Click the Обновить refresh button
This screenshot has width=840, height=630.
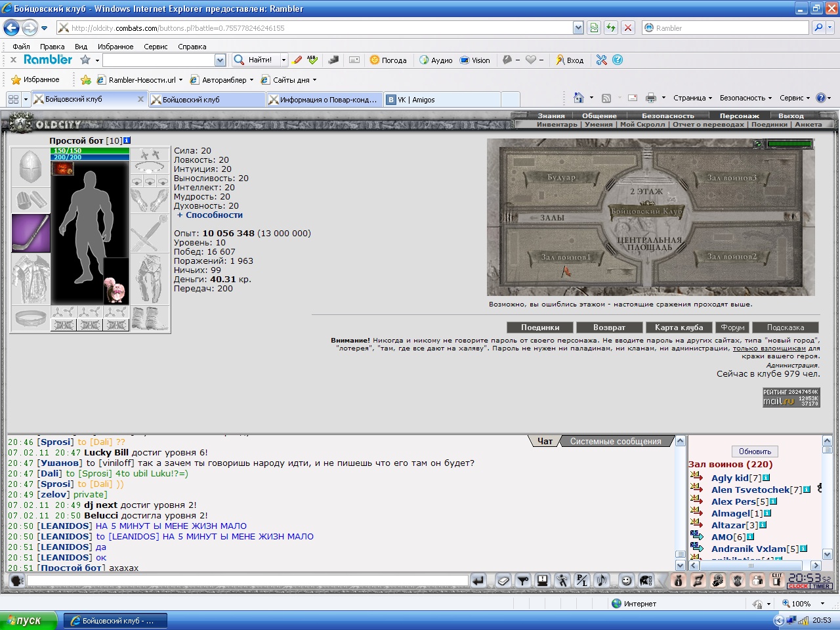pyautogui.click(x=755, y=451)
